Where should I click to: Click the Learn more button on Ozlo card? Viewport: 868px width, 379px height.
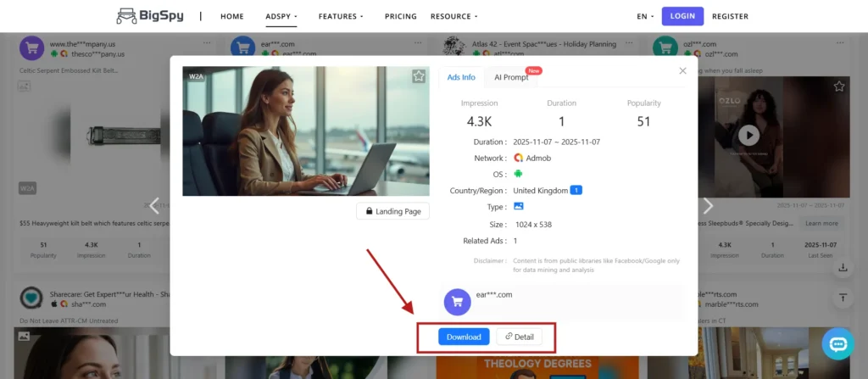(821, 223)
